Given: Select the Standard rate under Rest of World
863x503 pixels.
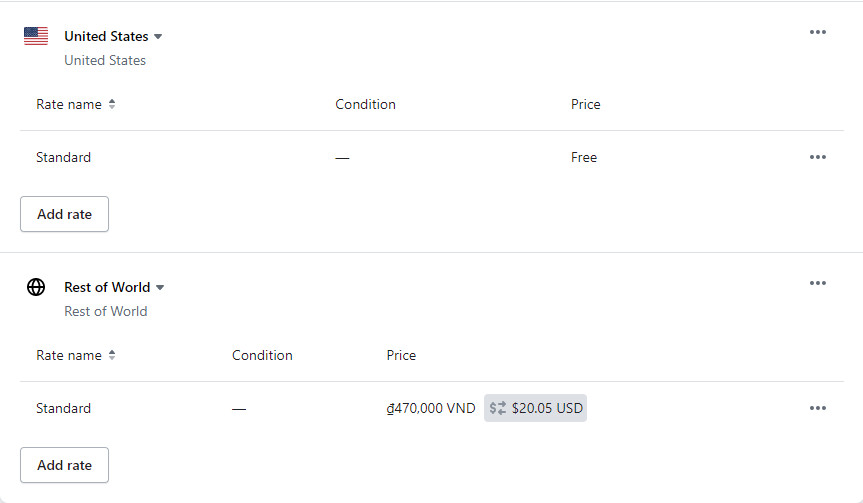Looking at the screenshot, I should point(63,408).
